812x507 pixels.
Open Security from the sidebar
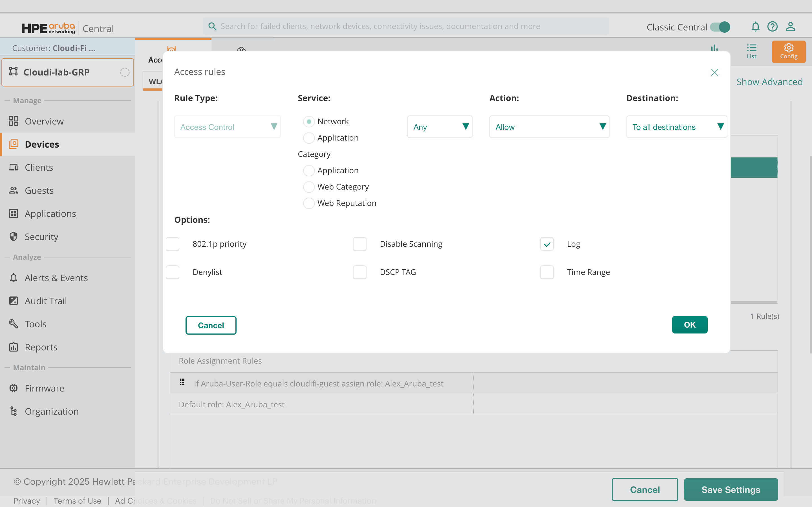[x=41, y=237]
